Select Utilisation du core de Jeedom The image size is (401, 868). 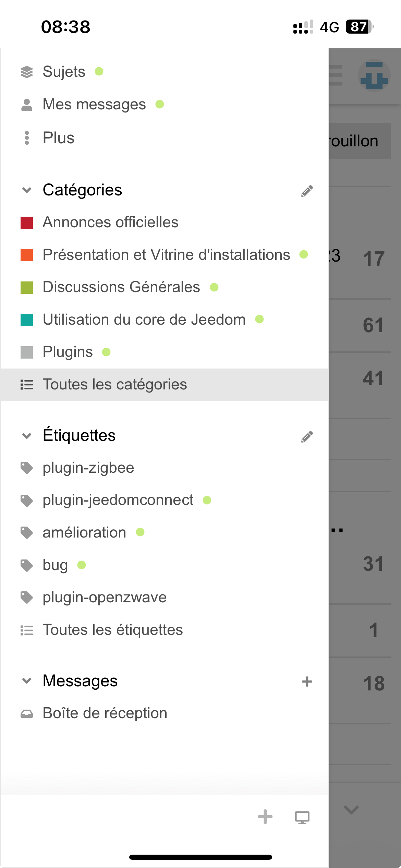pos(144,320)
